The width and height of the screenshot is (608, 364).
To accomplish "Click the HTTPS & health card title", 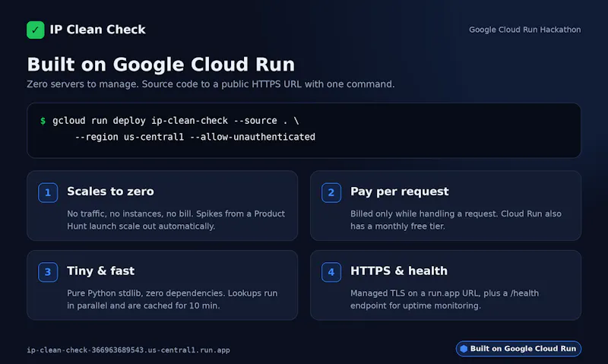I will (x=399, y=271).
